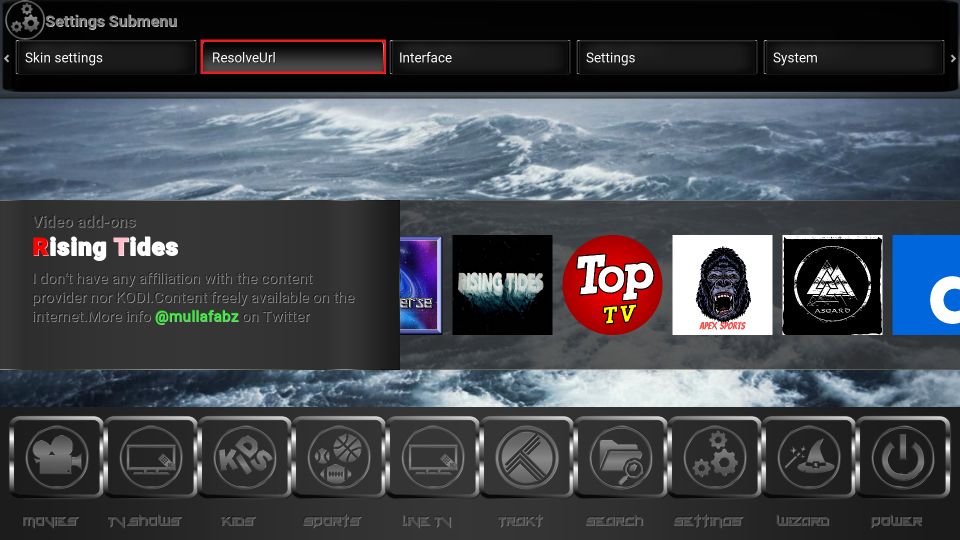
Task: Open the Asgard add-on thumbnail
Action: point(833,285)
